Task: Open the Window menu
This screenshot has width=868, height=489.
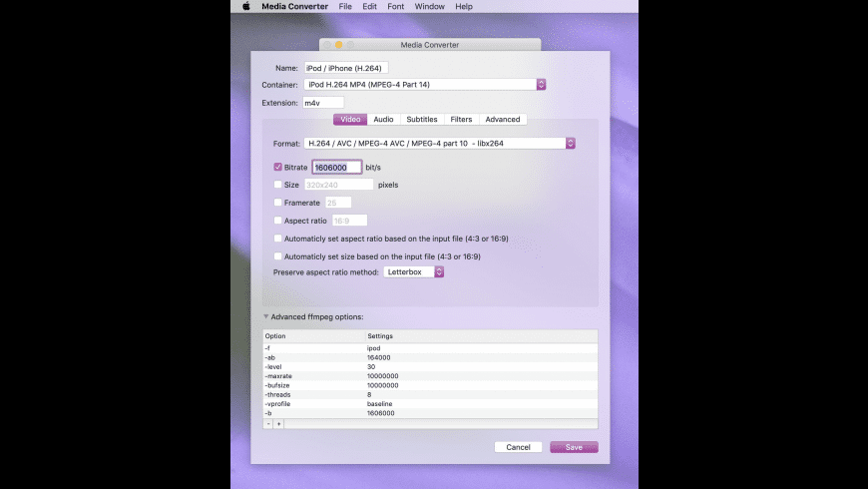Action: click(430, 6)
